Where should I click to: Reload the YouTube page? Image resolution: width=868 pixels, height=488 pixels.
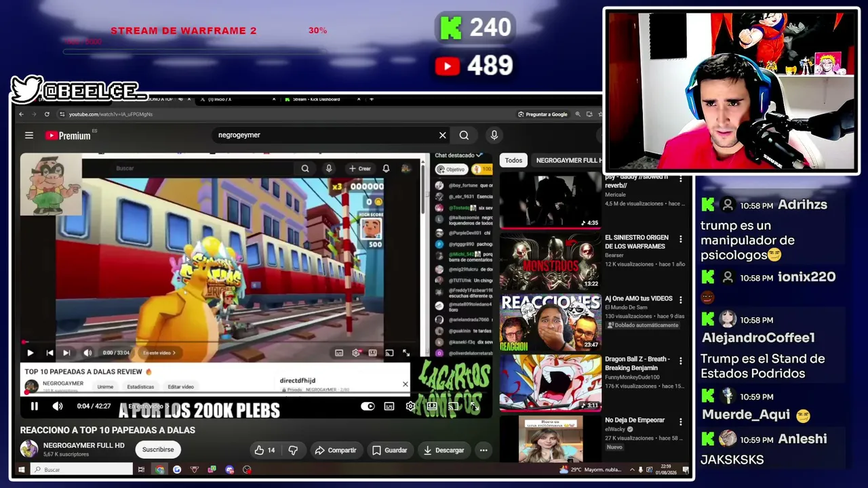(x=47, y=115)
